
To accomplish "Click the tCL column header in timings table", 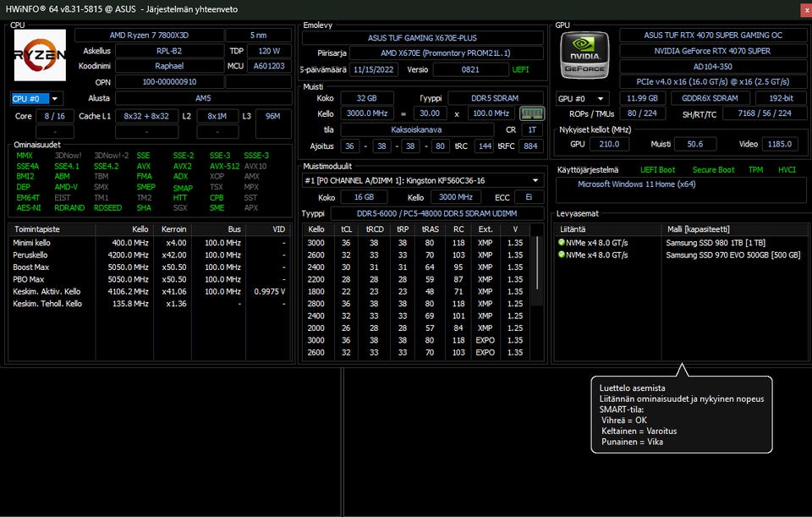I will click(x=346, y=229).
